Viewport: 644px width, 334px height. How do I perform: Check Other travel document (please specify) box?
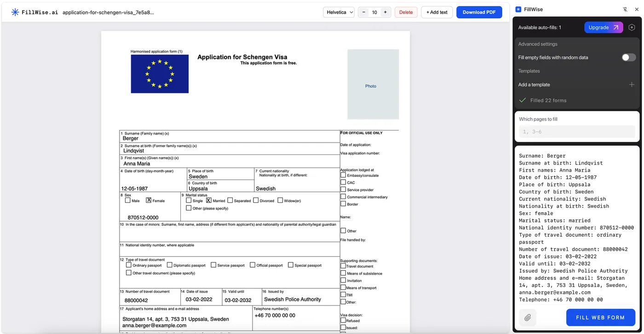[x=129, y=273]
